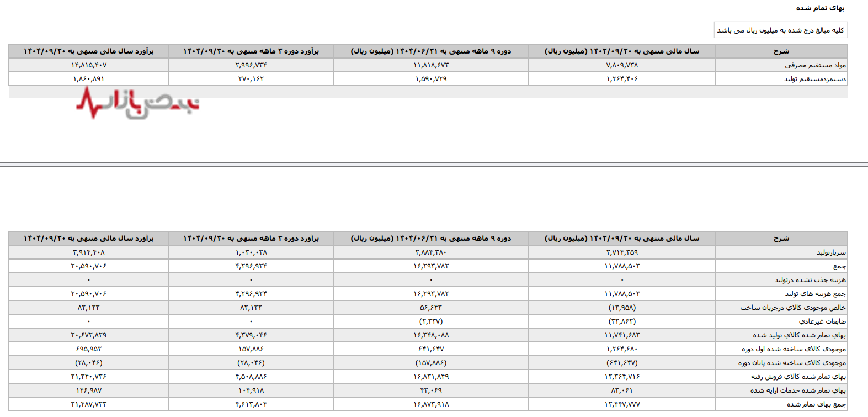Click موجودی کالای ساخته شده اول دوره label
Viewport: 868px width, 417px height.
point(794,349)
